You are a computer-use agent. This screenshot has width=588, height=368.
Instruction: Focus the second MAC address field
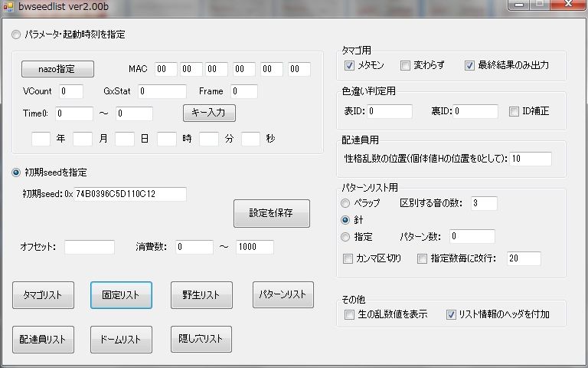[x=191, y=69]
